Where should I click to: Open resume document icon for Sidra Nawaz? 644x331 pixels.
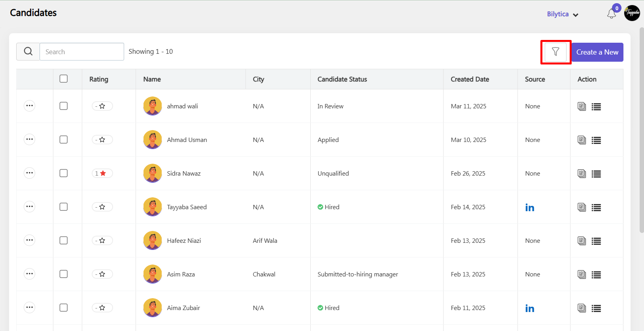click(x=582, y=173)
